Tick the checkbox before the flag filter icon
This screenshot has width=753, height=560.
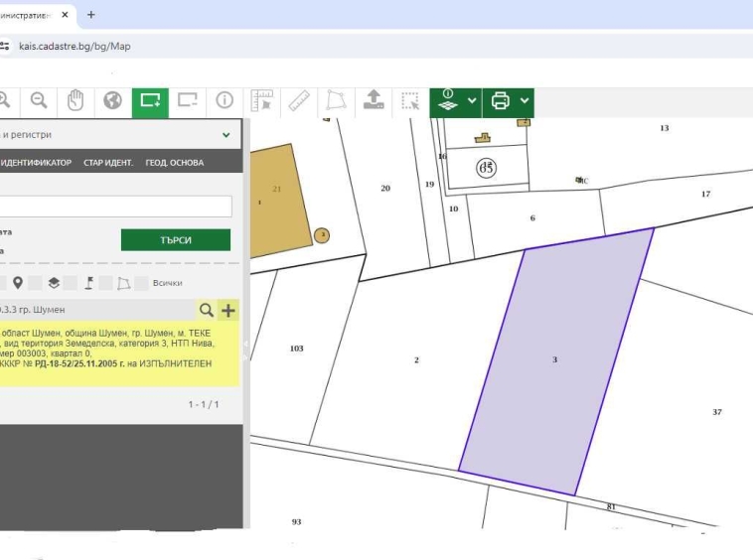[x=71, y=283]
